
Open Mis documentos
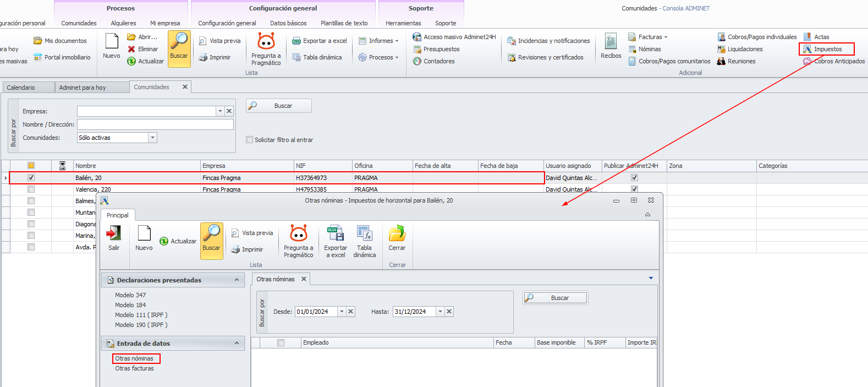pos(60,41)
